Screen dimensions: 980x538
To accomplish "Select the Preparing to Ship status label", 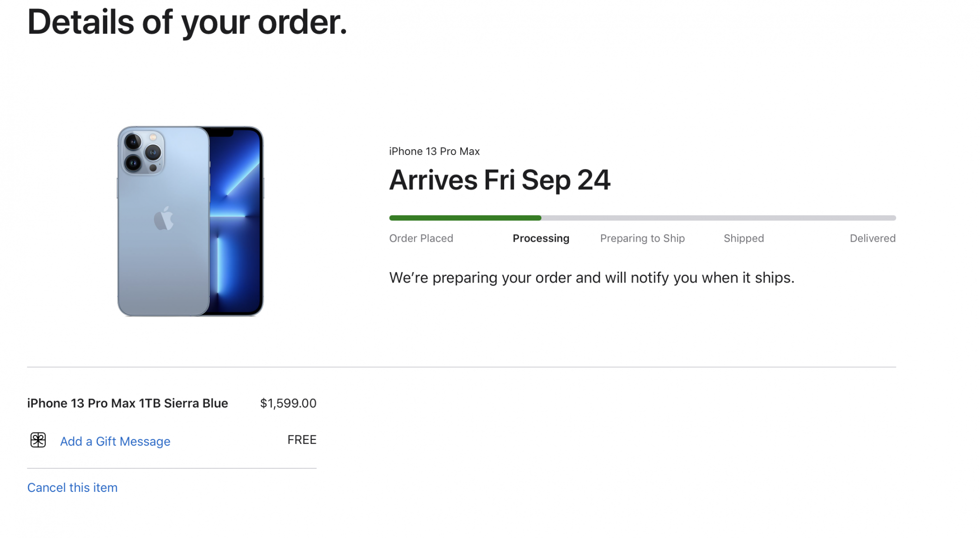I will [x=642, y=238].
